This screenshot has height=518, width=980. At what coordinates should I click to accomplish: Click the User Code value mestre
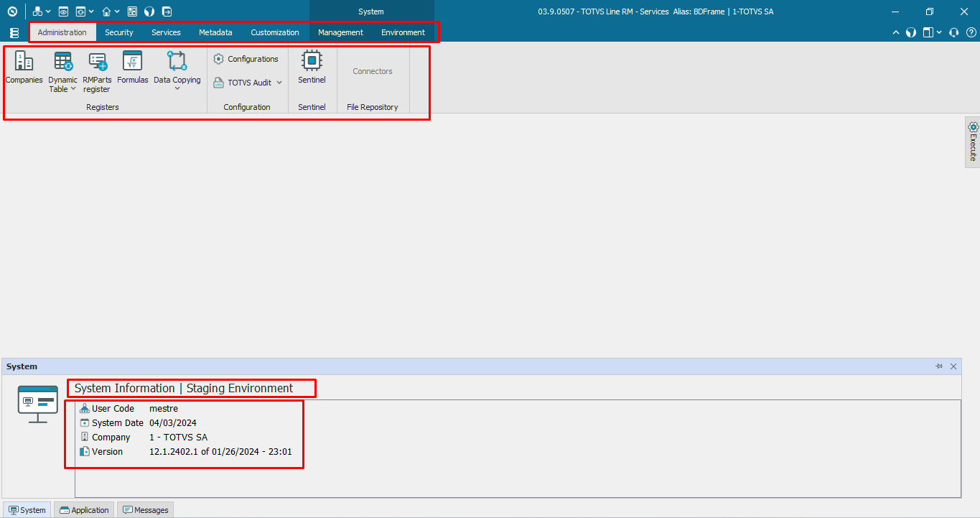[x=164, y=409]
